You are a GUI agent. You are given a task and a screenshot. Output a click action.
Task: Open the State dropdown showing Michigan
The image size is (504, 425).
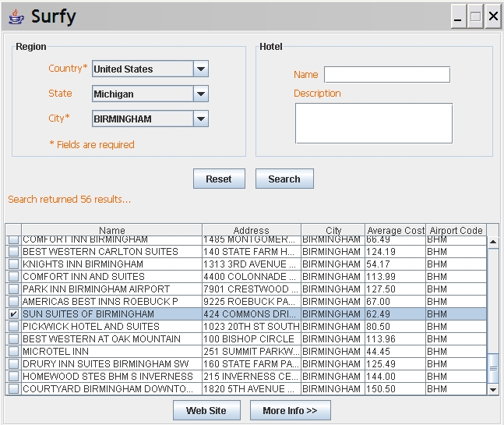pyautogui.click(x=150, y=94)
